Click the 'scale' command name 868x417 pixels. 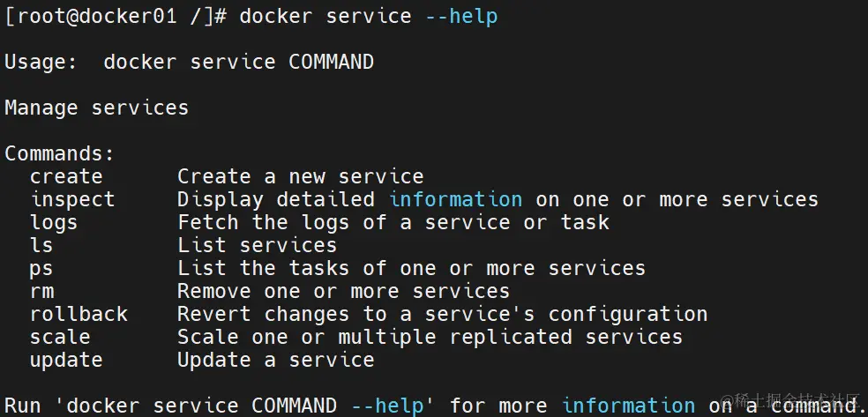(60, 337)
